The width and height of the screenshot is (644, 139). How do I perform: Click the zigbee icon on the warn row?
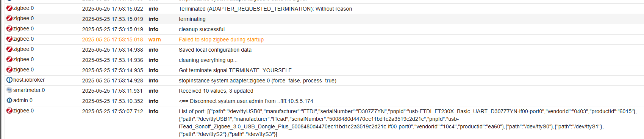click(9, 39)
